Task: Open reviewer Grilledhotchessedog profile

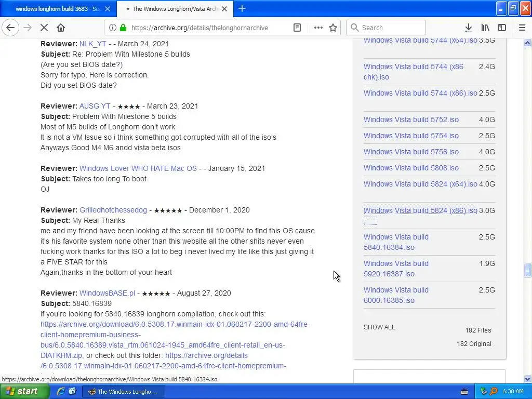Action: coord(113,210)
